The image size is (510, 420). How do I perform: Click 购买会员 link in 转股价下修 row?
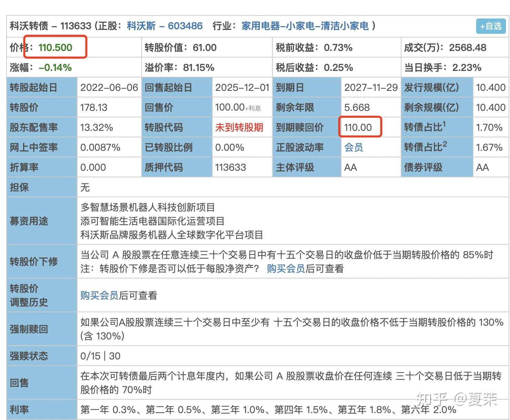click(286, 269)
